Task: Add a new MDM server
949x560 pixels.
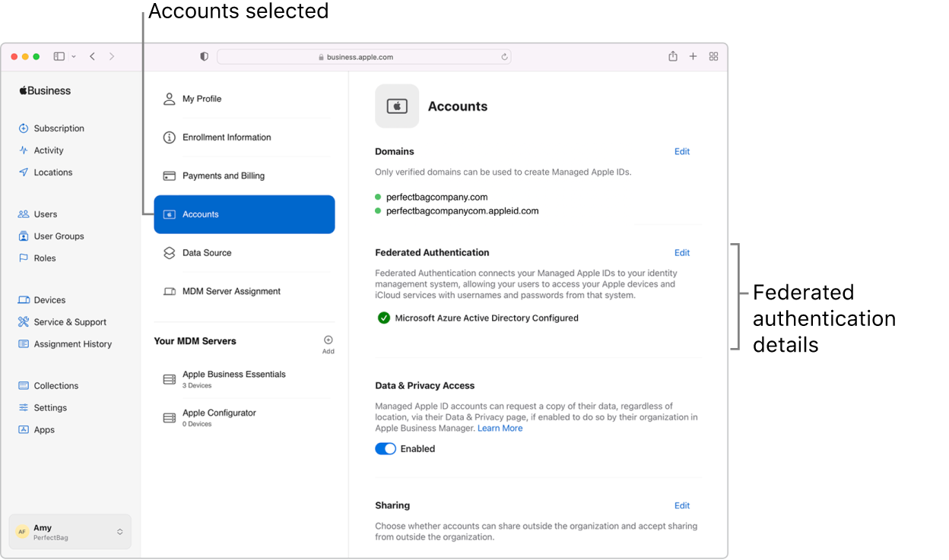Action: point(328,341)
